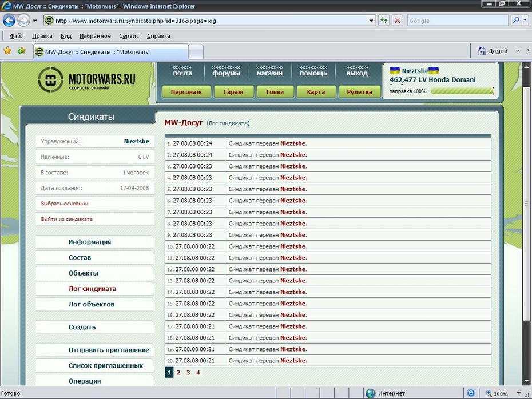Click Выйти из синдиката link
Image resolution: width=532 pixels, height=399 pixels.
tap(66, 219)
